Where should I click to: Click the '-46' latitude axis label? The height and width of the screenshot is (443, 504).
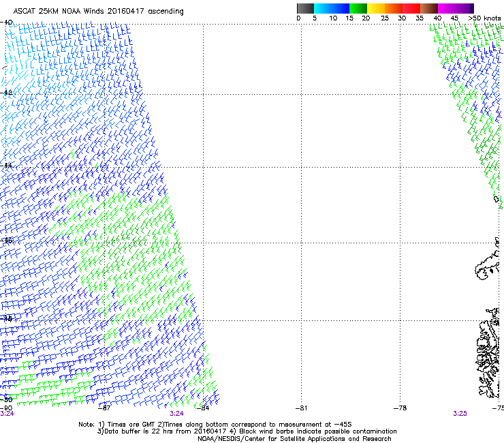(6, 241)
